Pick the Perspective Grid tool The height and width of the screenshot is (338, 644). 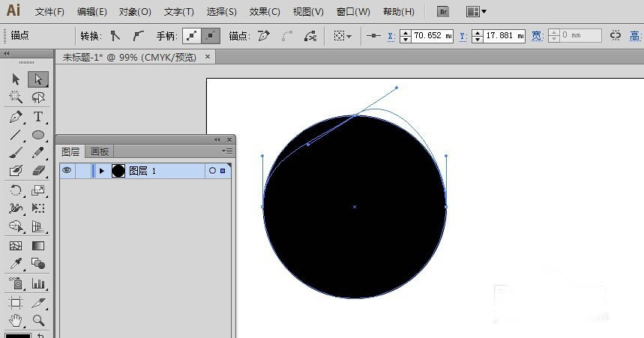point(38,226)
